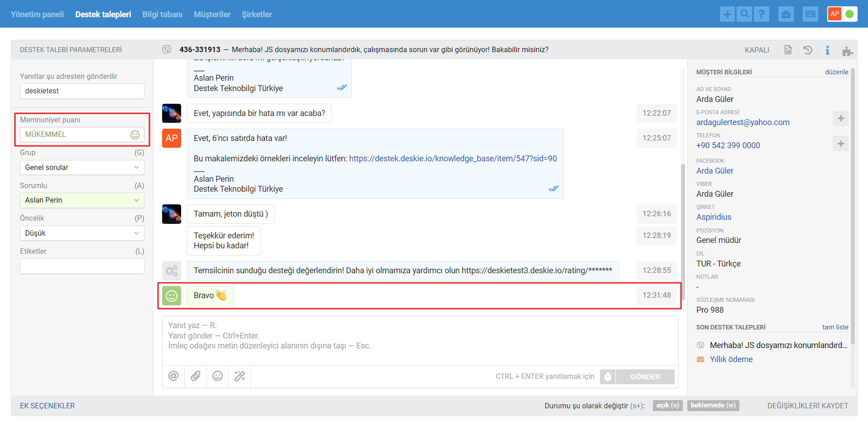Go to the Bilgi tabanı tab
868x426 pixels.
pyautogui.click(x=162, y=15)
